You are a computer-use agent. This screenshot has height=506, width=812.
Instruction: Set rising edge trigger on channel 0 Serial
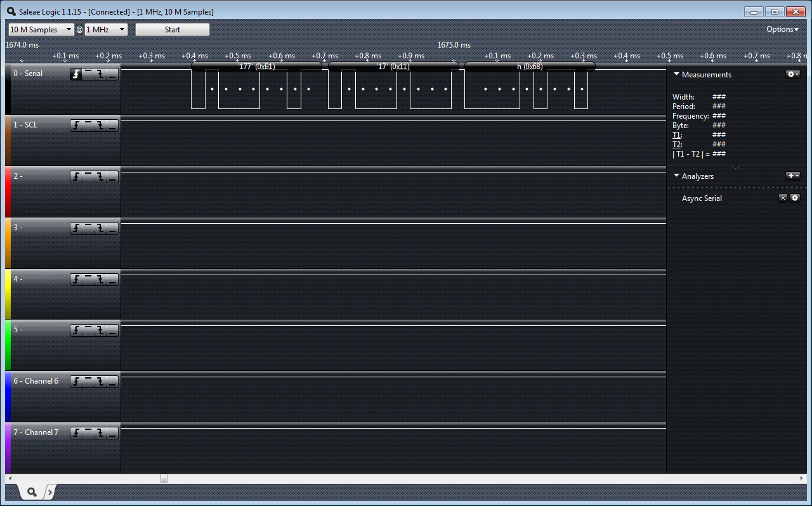tap(76, 74)
